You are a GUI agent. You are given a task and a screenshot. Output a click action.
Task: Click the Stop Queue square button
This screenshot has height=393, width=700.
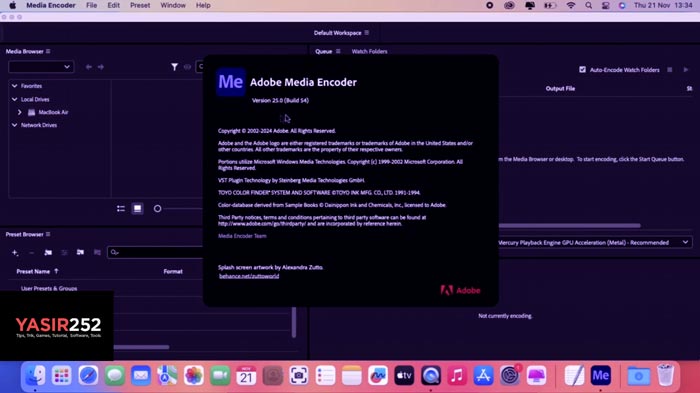tap(670, 70)
